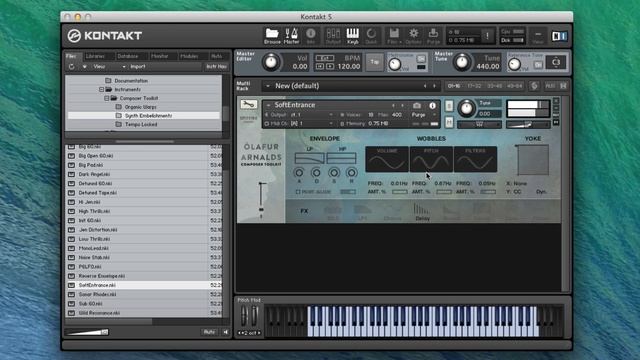The width and height of the screenshot is (640, 360).
Task: Click the Purge icon in header
Action: coord(433,36)
